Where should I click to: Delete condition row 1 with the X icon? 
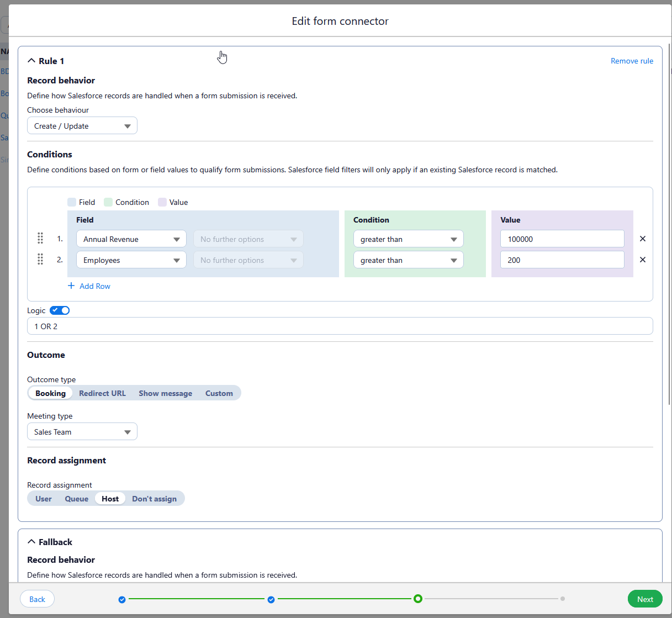pyautogui.click(x=643, y=239)
